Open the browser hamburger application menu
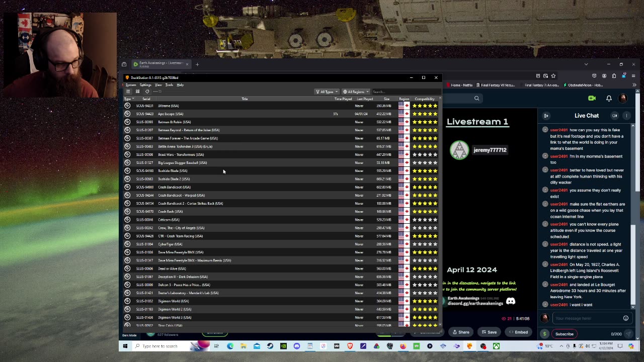The image size is (644, 362). coord(633,76)
